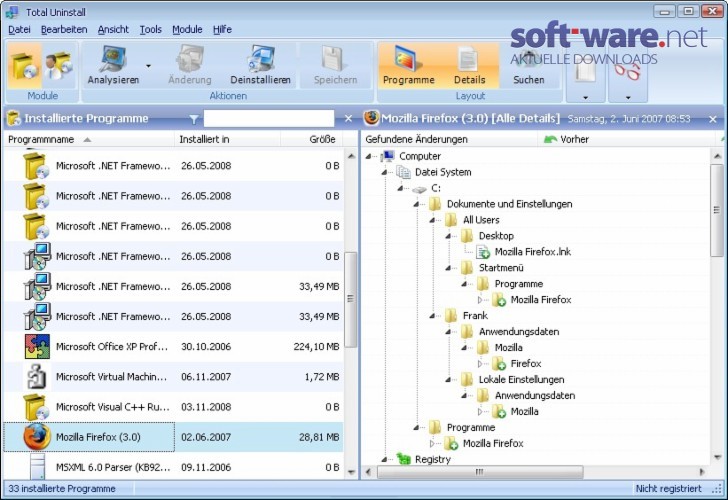
Task: Close the Mozilla Firefox details panel
Action: click(x=713, y=119)
